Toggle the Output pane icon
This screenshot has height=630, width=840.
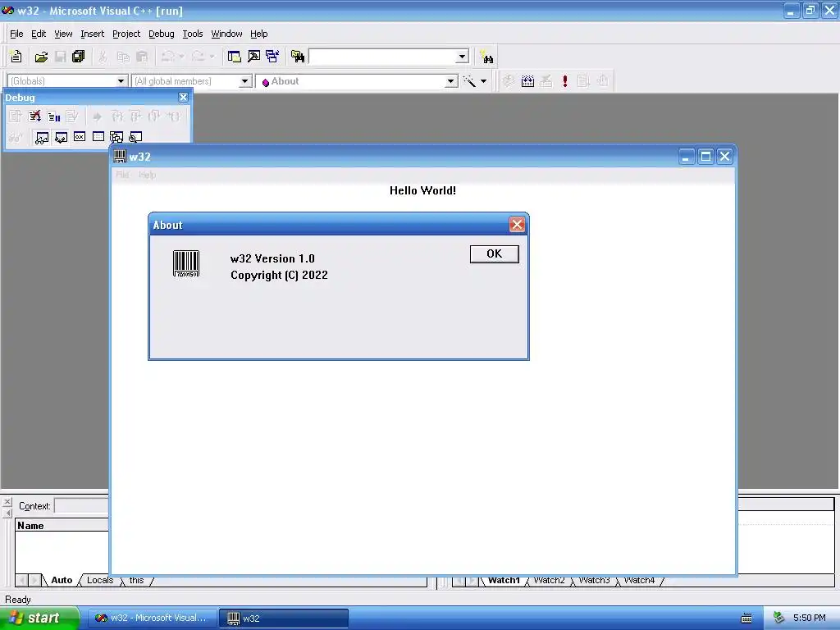tap(253, 57)
